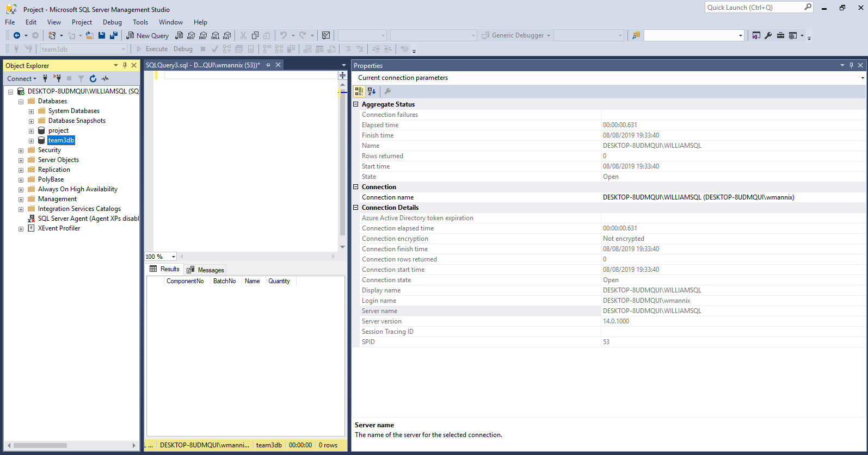Screen dimensions: 868x455
Task: Click the New Project icon
Action: coord(52,35)
